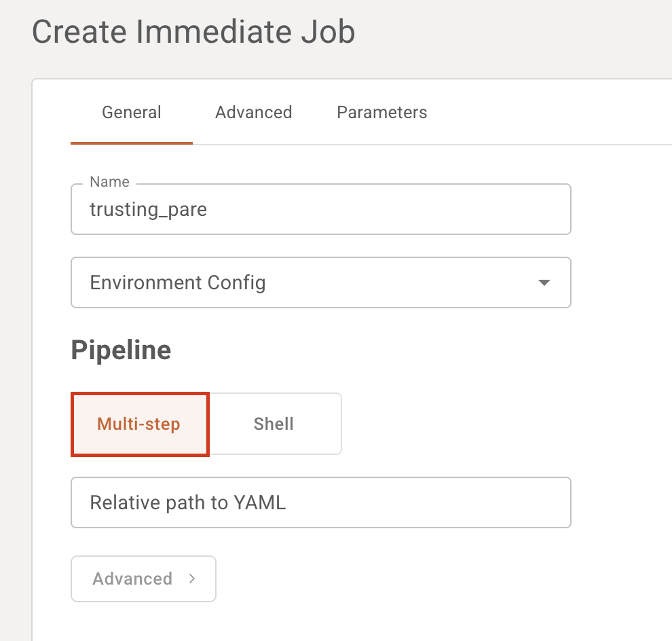Viewport: 672px width, 641px height.
Task: Click the Advanced options button
Action: pos(143,579)
